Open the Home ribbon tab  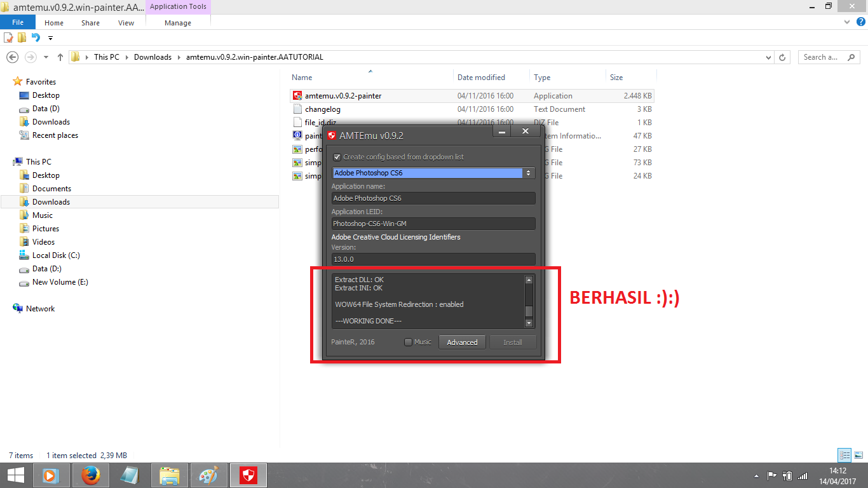point(54,23)
